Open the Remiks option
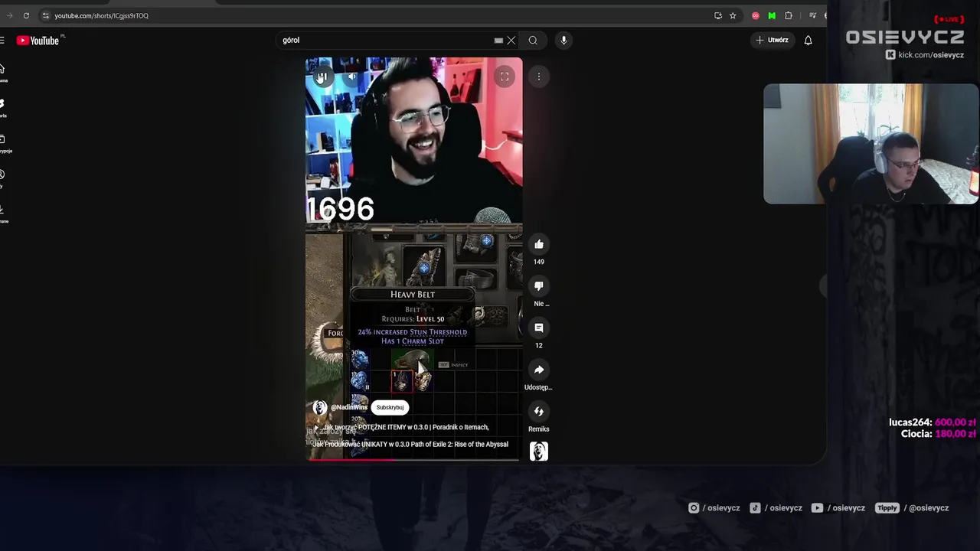This screenshot has height=551, width=980. (x=539, y=411)
